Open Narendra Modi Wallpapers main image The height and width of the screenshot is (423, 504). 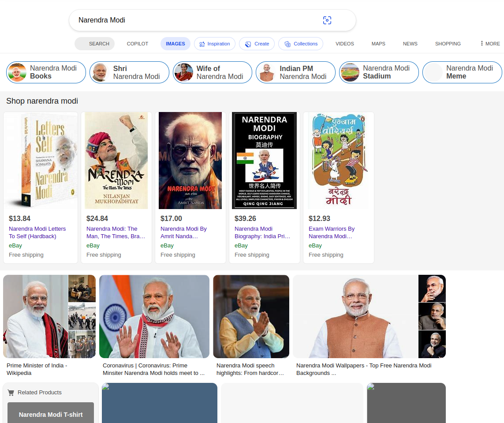click(x=355, y=316)
